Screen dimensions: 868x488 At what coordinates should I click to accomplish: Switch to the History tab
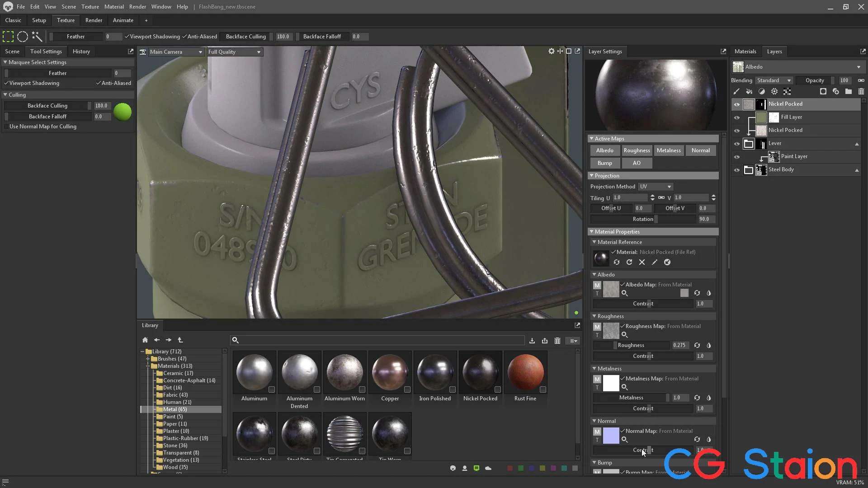coord(81,51)
